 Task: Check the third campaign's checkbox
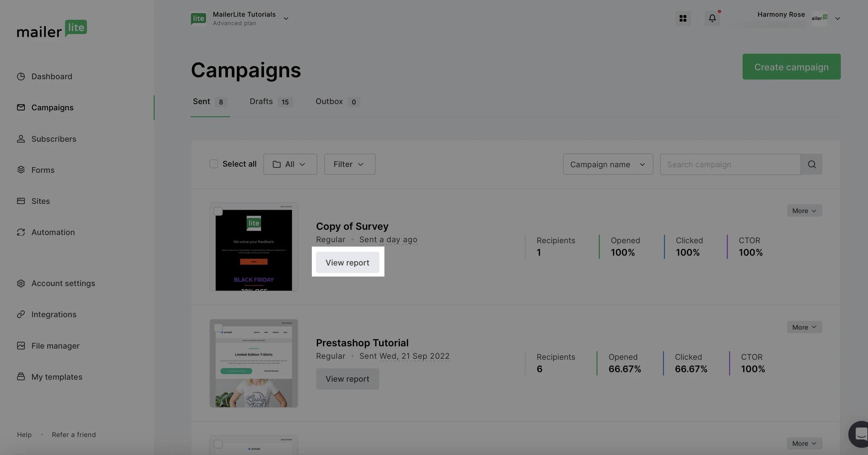coord(218,444)
